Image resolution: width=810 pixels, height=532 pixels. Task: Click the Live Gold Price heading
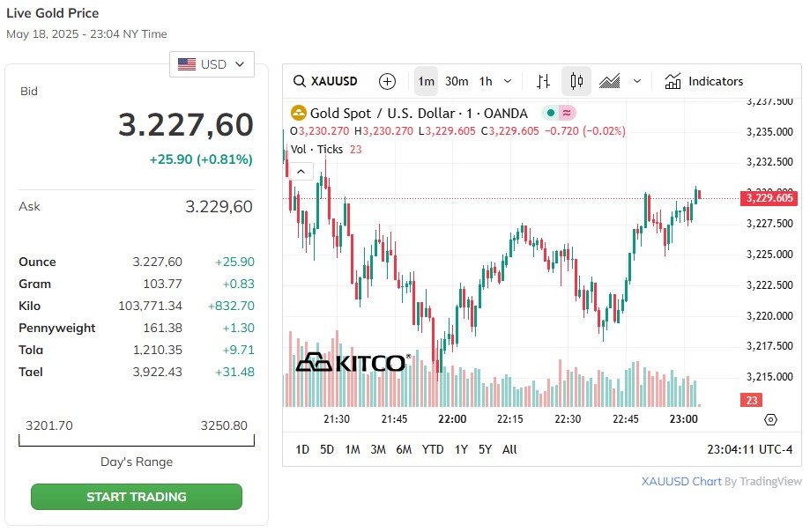(53, 13)
